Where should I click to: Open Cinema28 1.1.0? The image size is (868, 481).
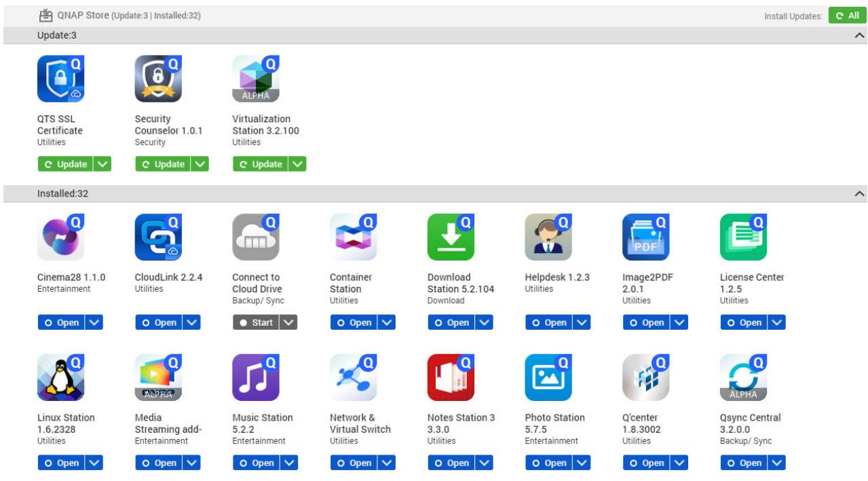pos(61,323)
